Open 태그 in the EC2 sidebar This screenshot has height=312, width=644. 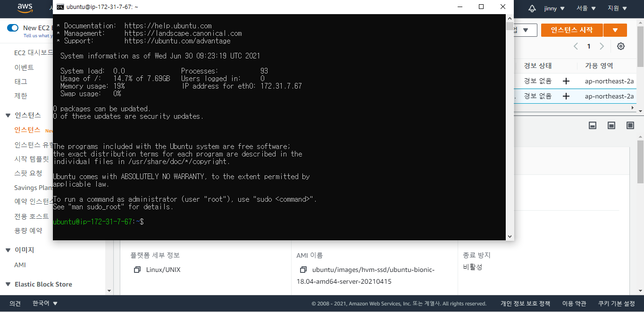(x=21, y=82)
